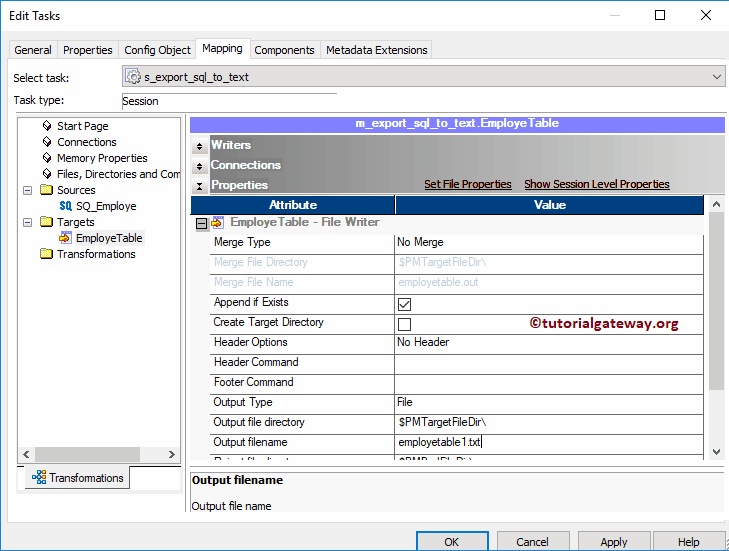Click Show Session Level Properties link

coord(597,184)
